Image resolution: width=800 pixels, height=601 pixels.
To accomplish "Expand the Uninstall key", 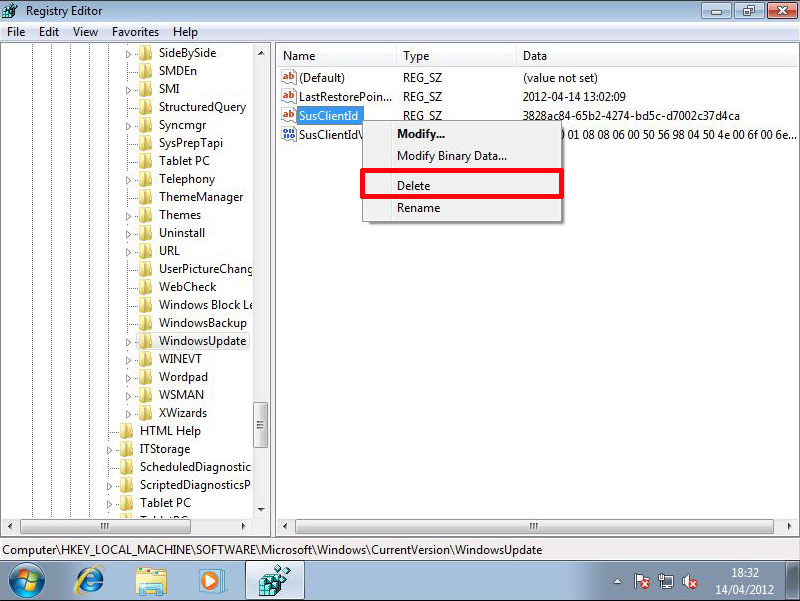I will [x=128, y=234].
